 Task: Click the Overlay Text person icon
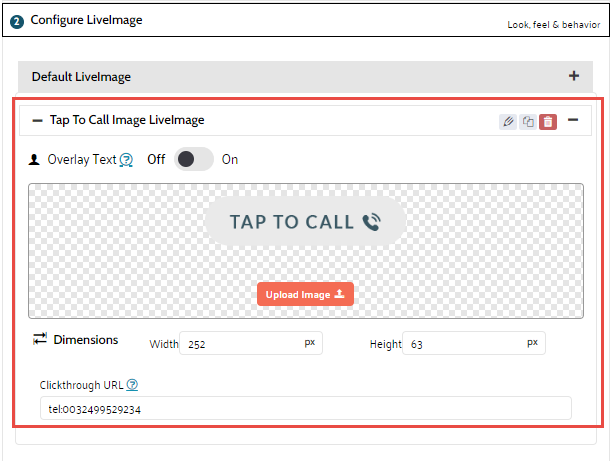(34, 160)
